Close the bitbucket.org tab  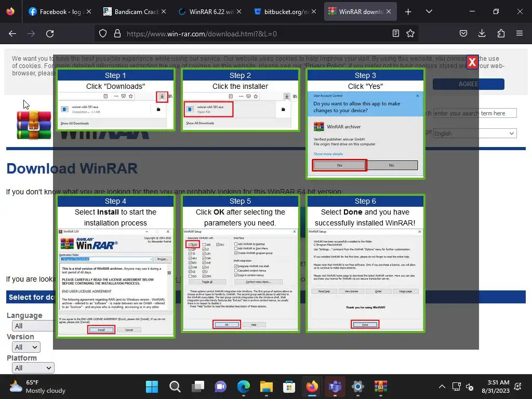point(314,11)
